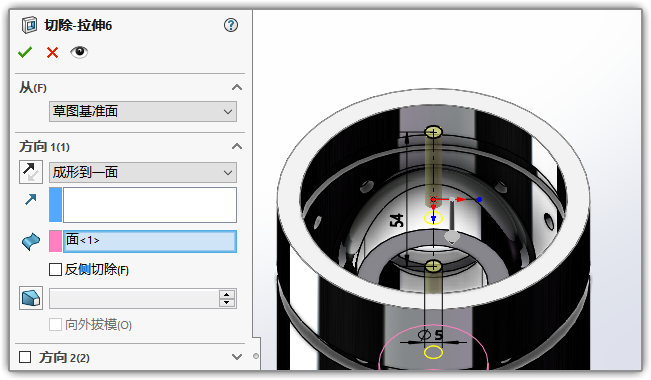Screen dimensions: 651x380
Task: Collapse the 从(F) section
Action: coord(237,87)
